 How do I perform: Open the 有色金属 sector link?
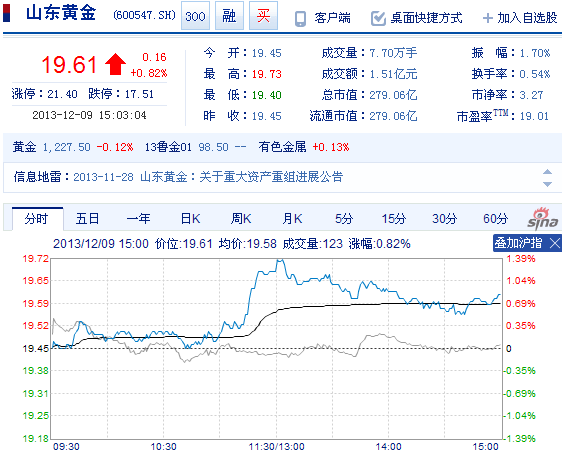(x=282, y=147)
